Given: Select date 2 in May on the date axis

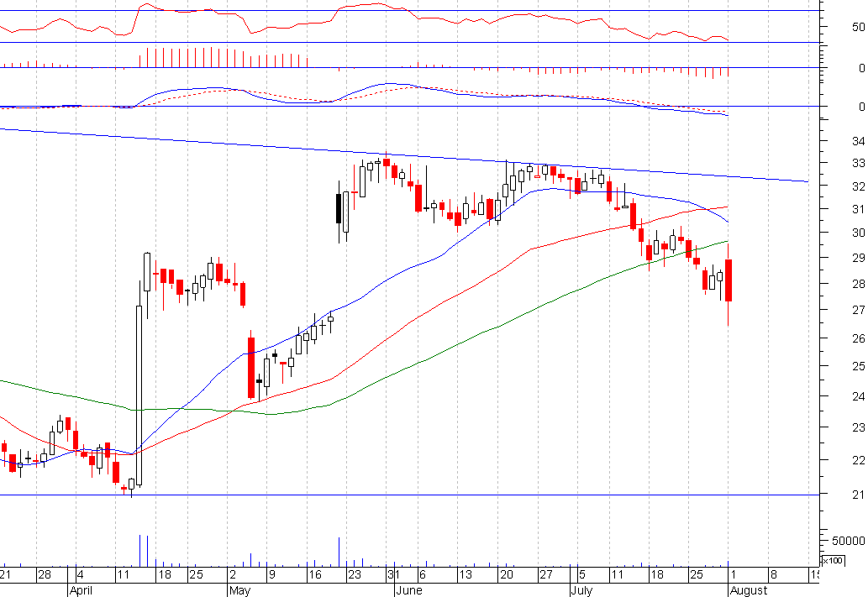Looking at the screenshot, I should tap(233, 574).
